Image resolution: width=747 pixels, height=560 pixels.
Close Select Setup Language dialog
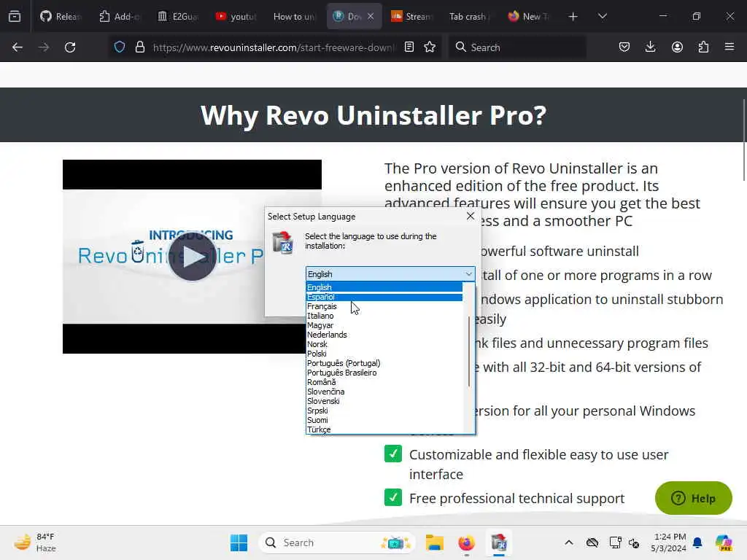click(x=471, y=216)
